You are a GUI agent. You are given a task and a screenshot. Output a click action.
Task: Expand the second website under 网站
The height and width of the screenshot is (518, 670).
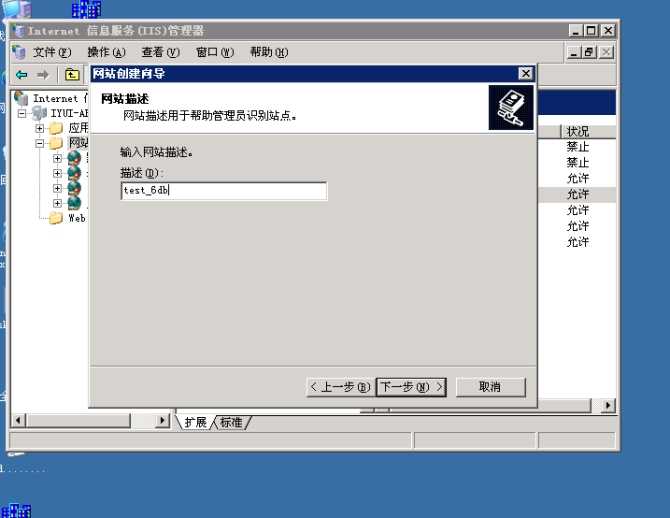[57, 173]
